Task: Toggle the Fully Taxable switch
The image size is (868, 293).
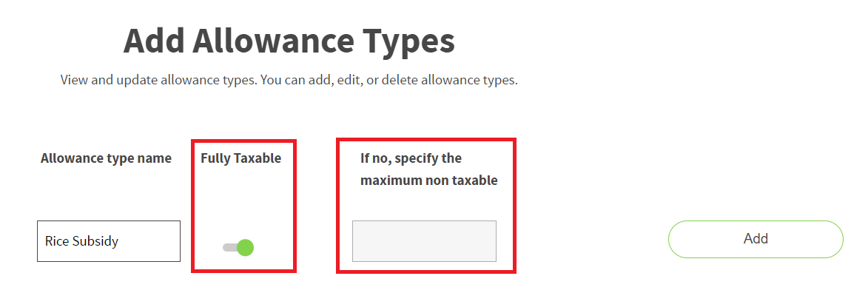Action: [238, 248]
